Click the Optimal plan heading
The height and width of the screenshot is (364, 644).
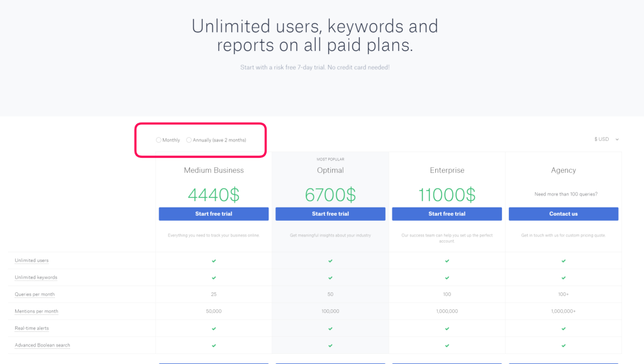pyautogui.click(x=330, y=170)
